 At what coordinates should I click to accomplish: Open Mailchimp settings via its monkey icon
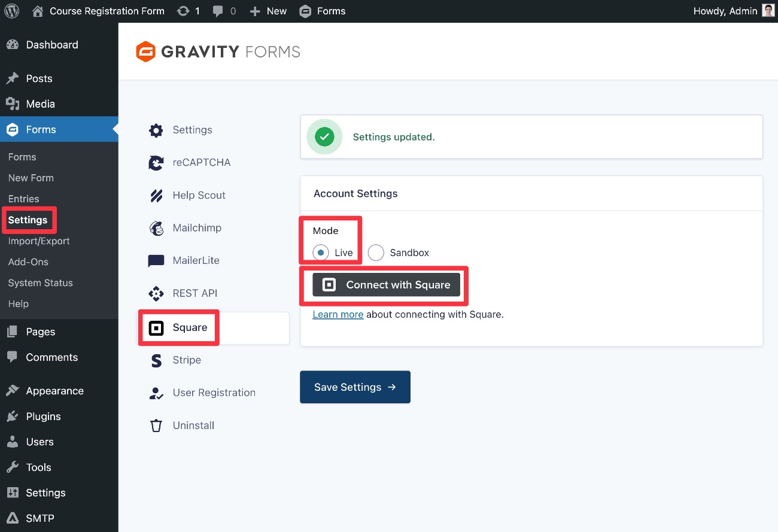pyautogui.click(x=156, y=228)
